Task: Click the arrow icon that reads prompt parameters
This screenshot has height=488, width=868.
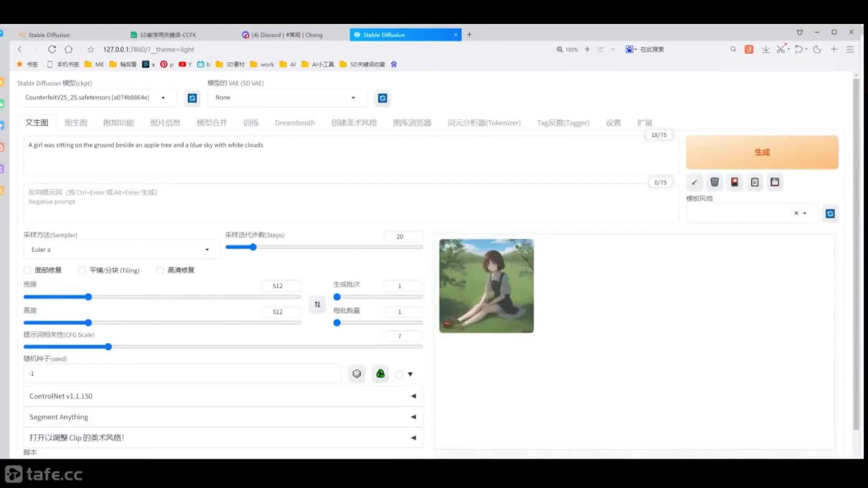Action: pos(694,182)
